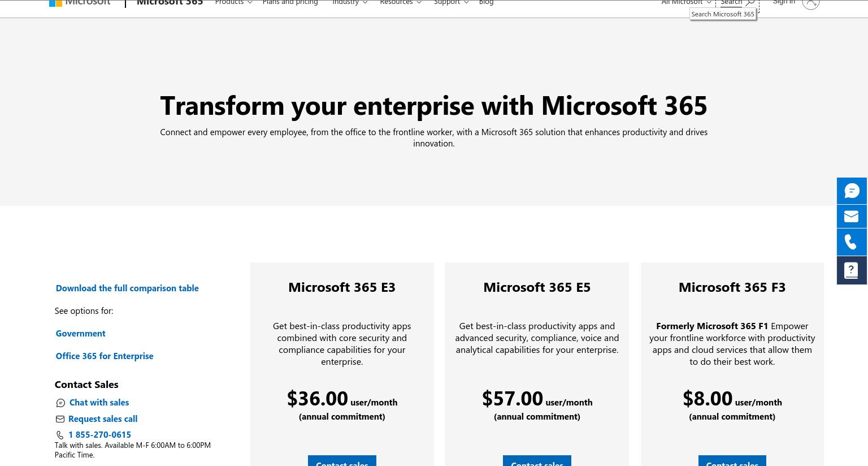This screenshot has width=868, height=466.
Task: Download the full comparison table link
Action: [x=127, y=288]
